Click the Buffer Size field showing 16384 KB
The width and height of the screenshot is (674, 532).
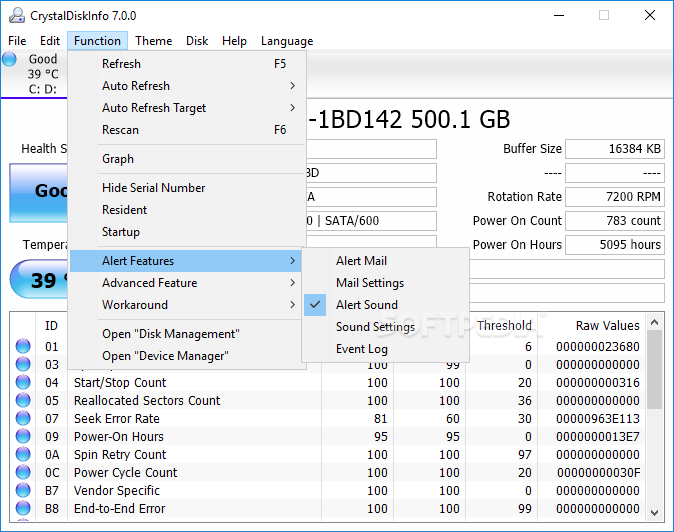pos(615,149)
